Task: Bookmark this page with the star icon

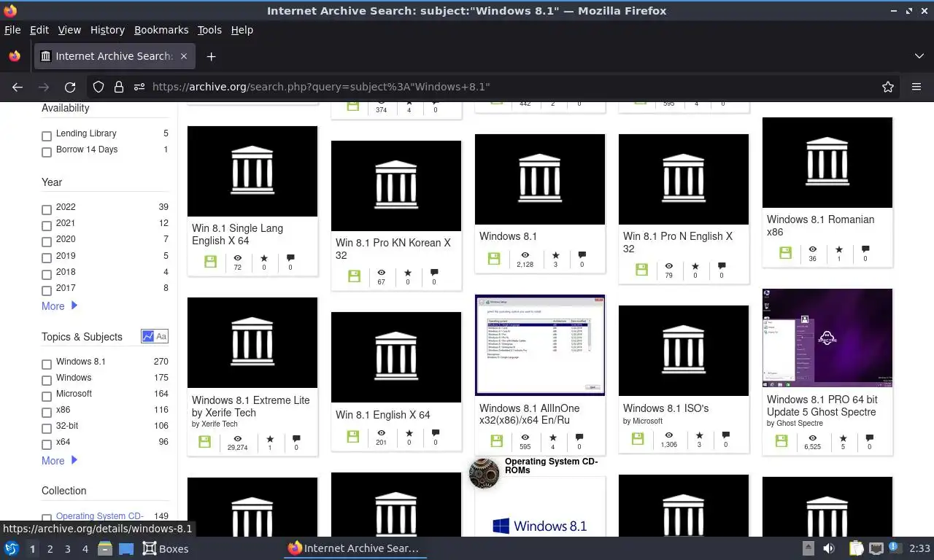Action: click(x=888, y=87)
